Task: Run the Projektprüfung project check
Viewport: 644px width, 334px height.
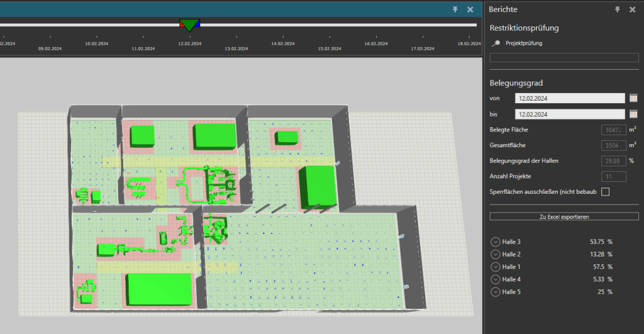Action: (x=523, y=43)
